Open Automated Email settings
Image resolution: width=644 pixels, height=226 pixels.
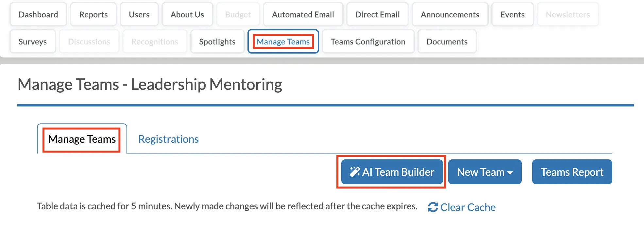click(303, 14)
